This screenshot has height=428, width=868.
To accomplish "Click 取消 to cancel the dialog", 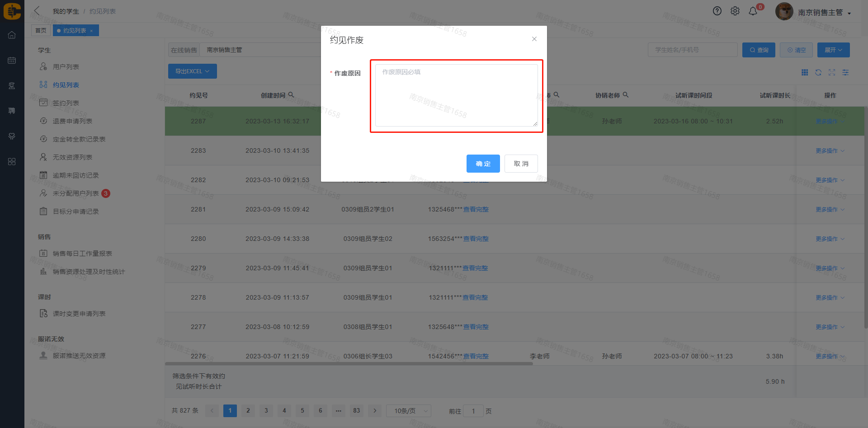I will coord(521,164).
